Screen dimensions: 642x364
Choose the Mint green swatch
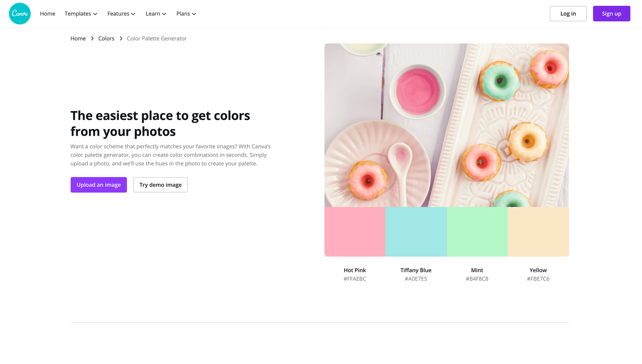(477, 232)
